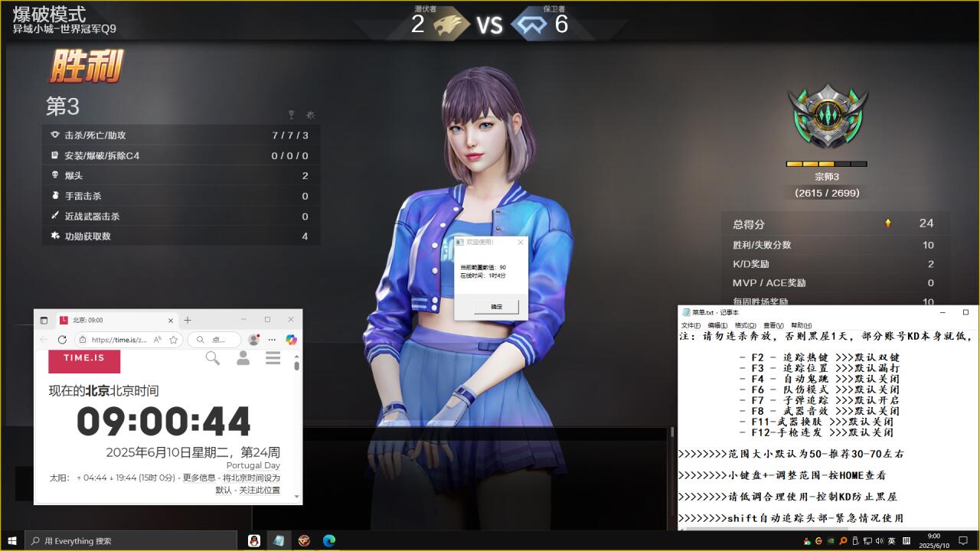Go back in the Edge browser
This screenshot has height=551, width=980.
(x=44, y=340)
